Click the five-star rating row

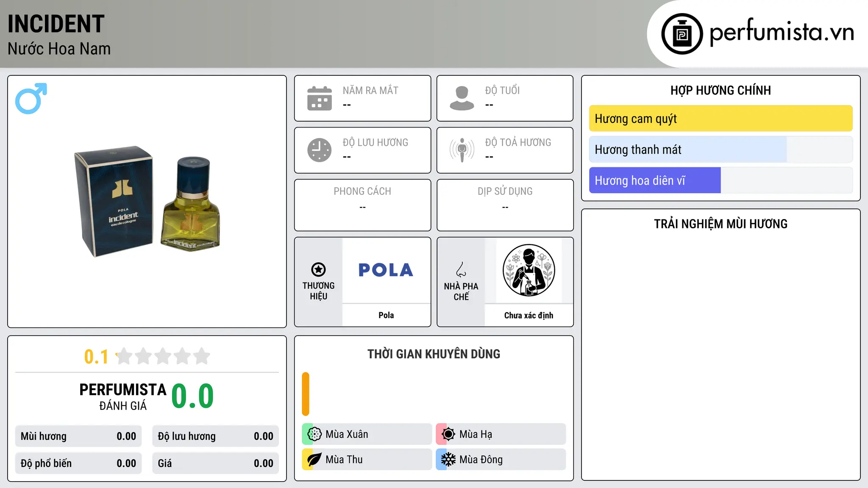pos(163,356)
